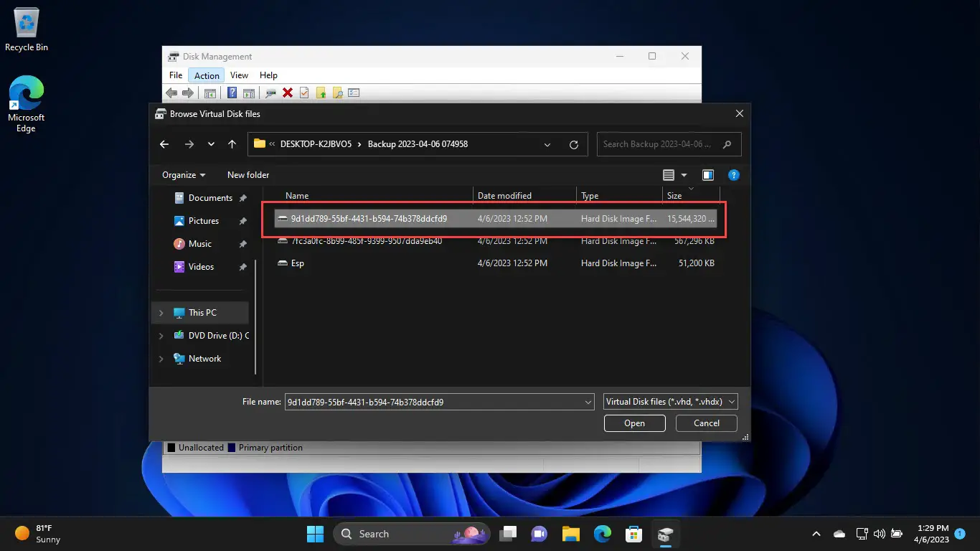
Task: Click DESKTOP-K2JBVO5 in address breadcrumb
Action: pyautogui.click(x=316, y=144)
